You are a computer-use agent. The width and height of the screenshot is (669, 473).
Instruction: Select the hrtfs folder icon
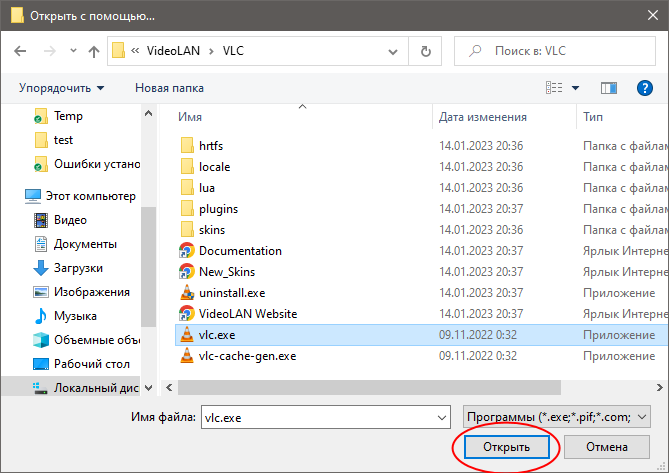tap(187, 145)
